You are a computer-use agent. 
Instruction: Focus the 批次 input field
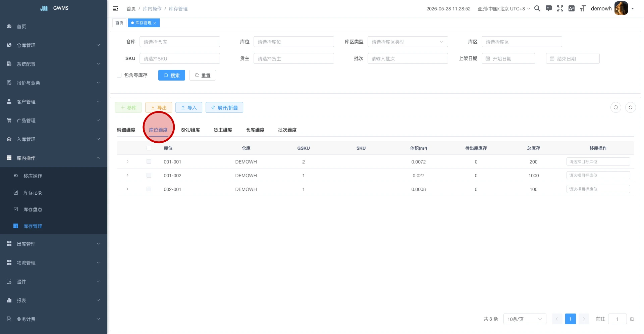coord(408,59)
